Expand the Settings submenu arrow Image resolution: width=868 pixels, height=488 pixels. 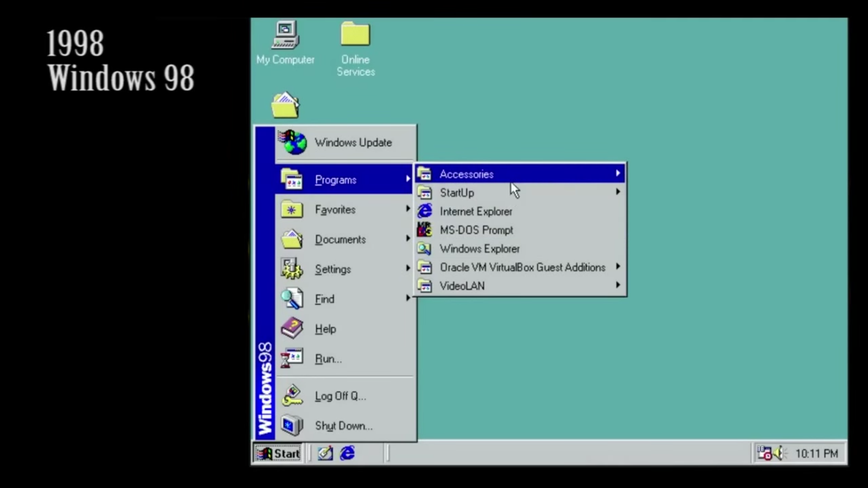(407, 268)
